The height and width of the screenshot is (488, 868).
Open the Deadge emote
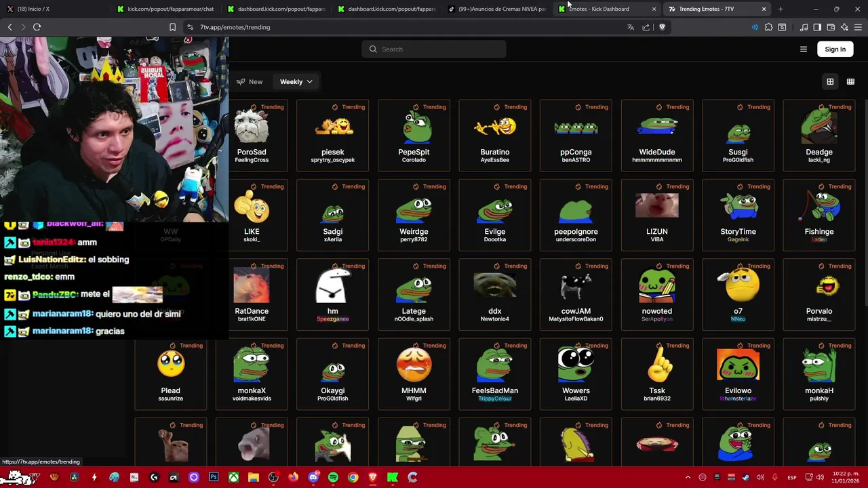(x=819, y=135)
